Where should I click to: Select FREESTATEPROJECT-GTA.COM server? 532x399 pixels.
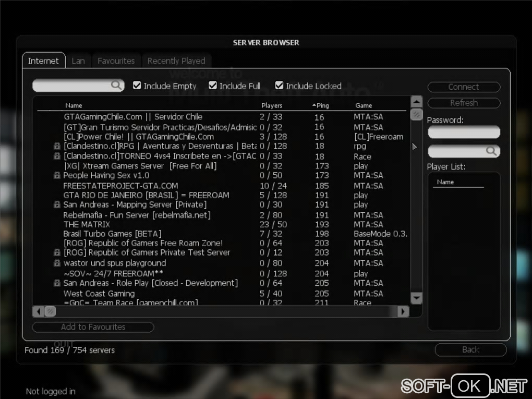tap(222, 186)
